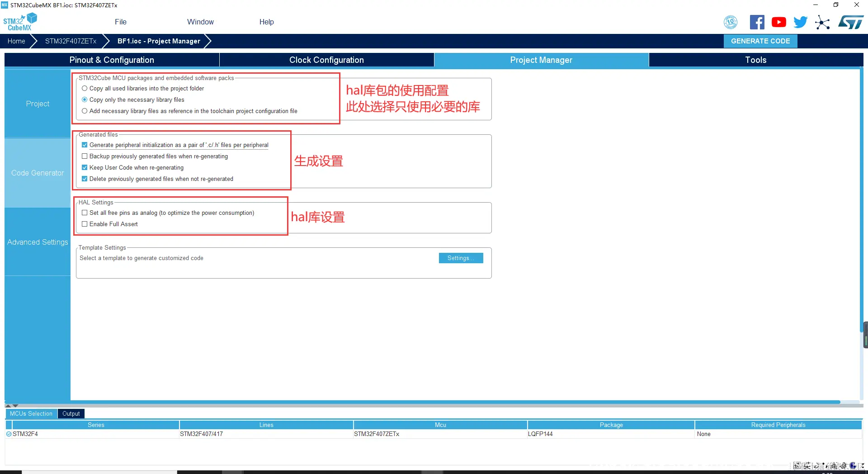Switch to Pinout & Configuration tab
The image size is (868, 474).
pyautogui.click(x=112, y=60)
